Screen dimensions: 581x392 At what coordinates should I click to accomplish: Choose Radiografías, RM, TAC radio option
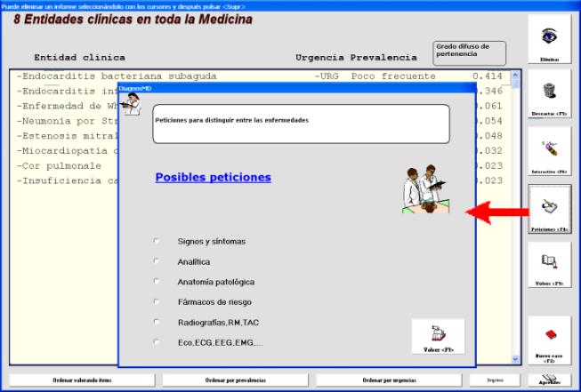coord(157,322)
